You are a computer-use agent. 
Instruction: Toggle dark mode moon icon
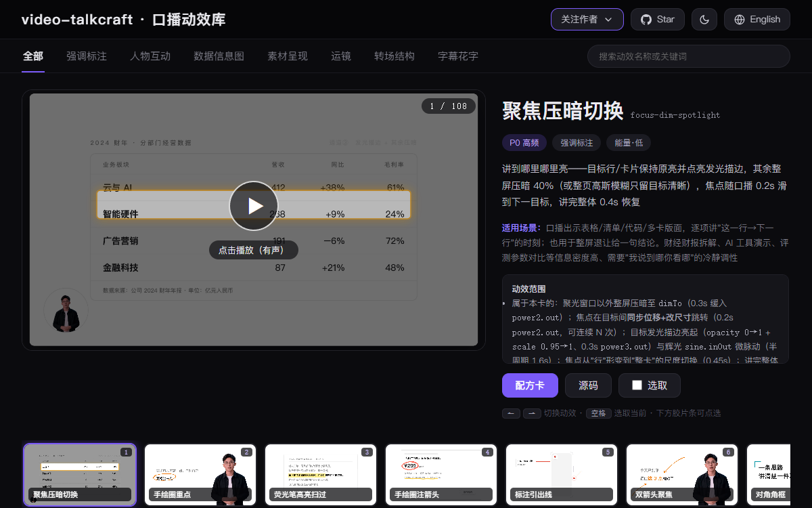pos(704,20)
